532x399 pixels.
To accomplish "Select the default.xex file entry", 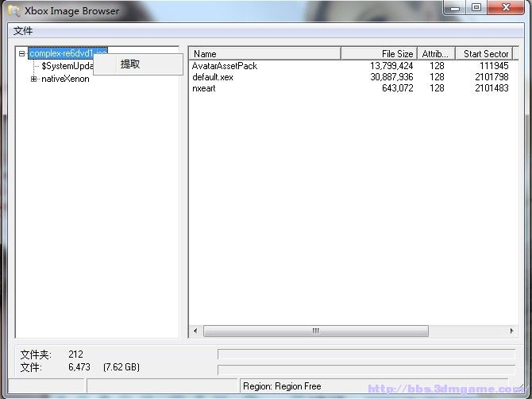I will 213,77.
